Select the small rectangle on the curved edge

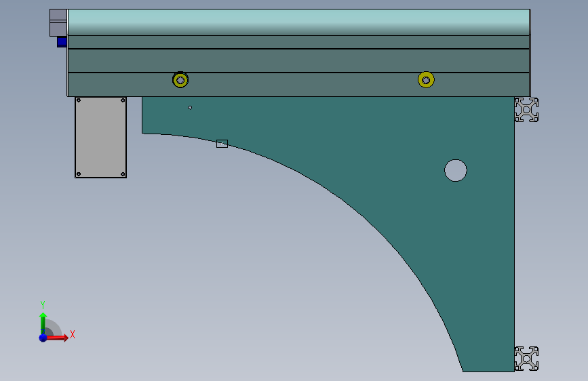tap(222, 144)
